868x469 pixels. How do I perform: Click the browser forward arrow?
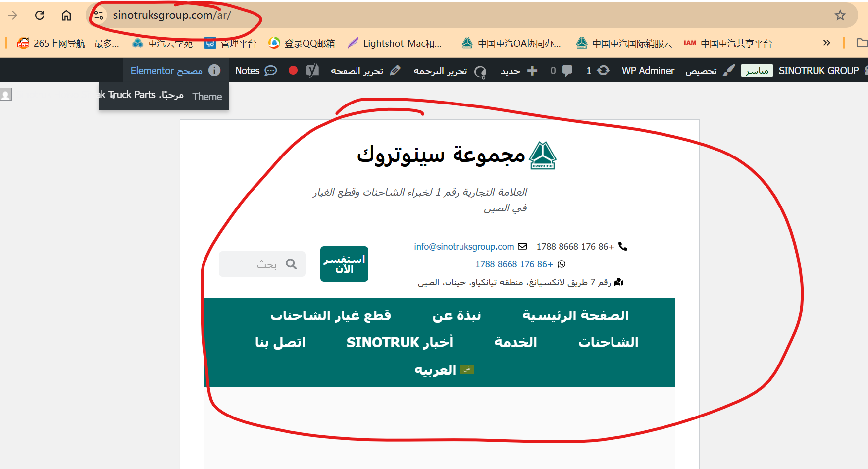13,15
